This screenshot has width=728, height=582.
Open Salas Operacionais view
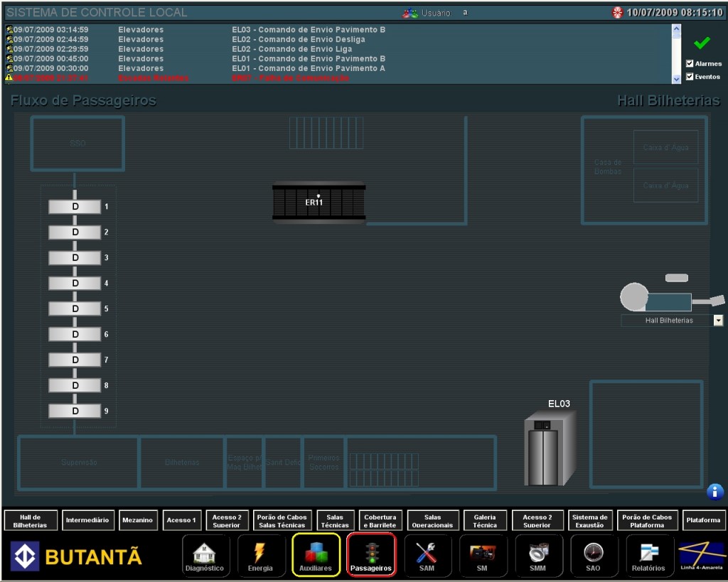[432, 521]
